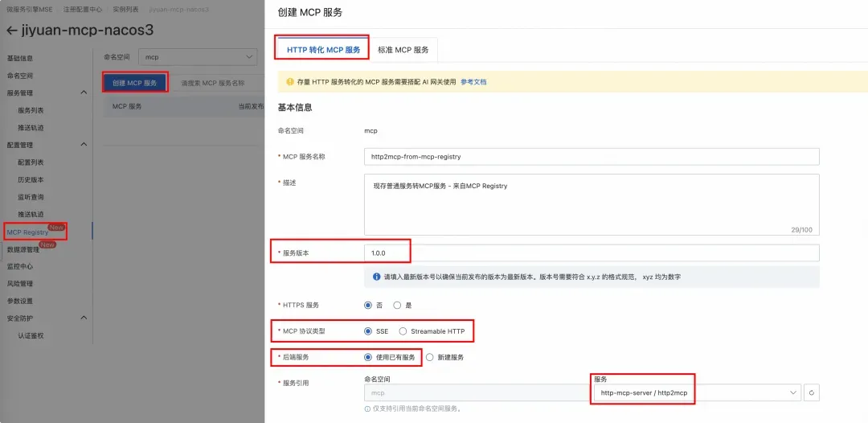Open 服务列表 under 服务管理
Screen dimensions: 868x423
coord(31,110)
